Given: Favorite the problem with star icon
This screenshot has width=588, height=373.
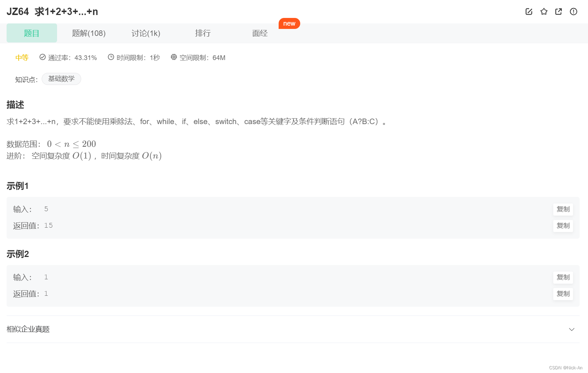Looking at the screenshot, I should [544, 12].
